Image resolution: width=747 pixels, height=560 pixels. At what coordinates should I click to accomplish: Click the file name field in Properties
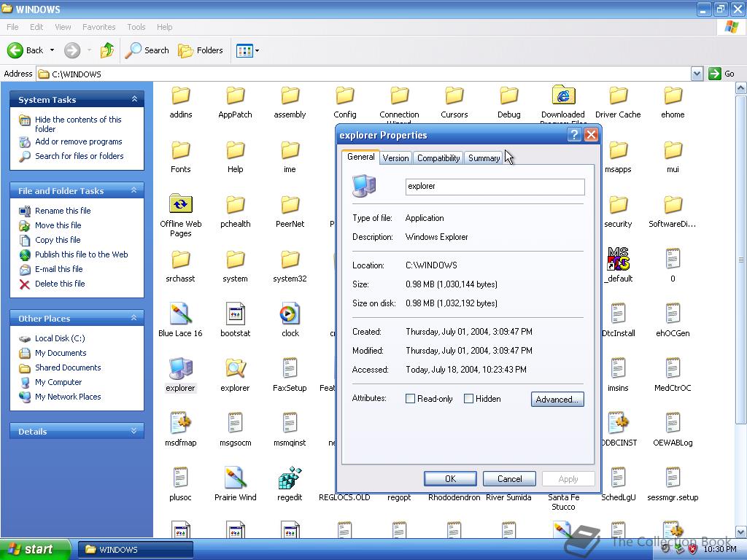(495, 187)
